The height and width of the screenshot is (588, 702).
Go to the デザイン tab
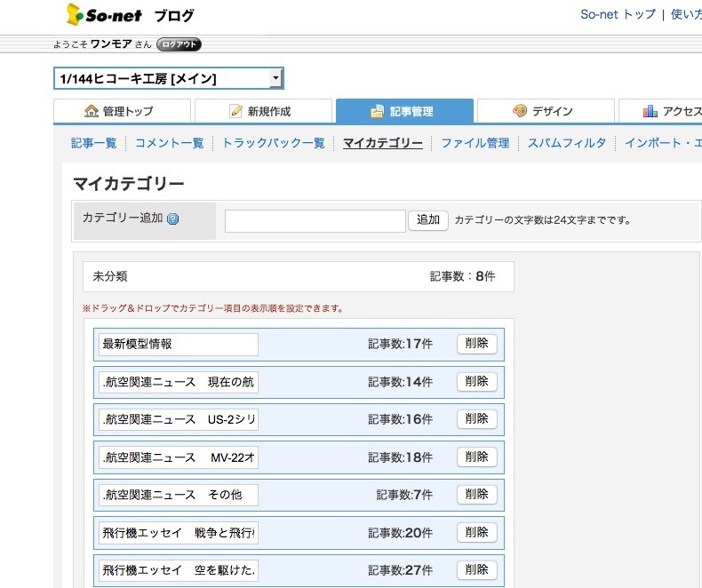click(x=546, y=111)
